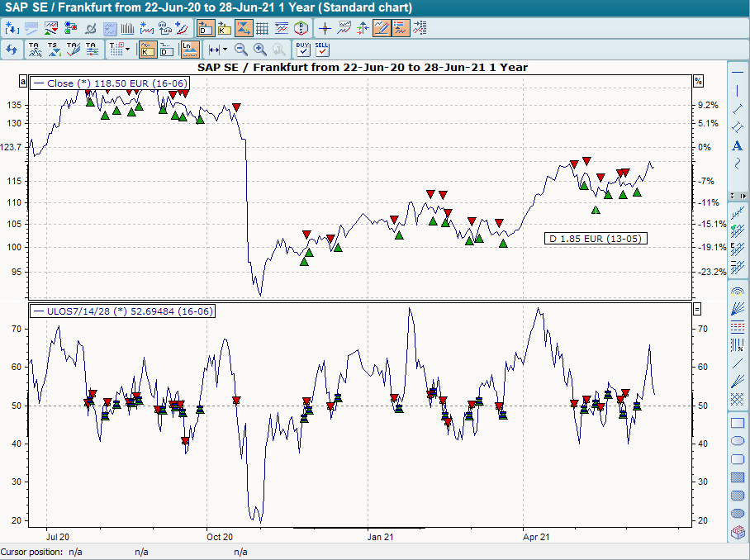
Task: Click the bar histogram chart icon
Action: [126, 27]
